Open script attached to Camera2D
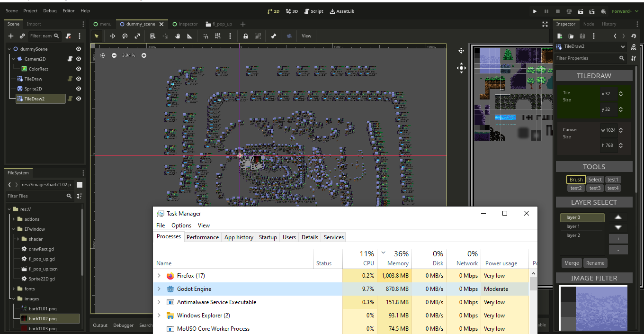This screenshot has height=334, width=644. 70,59
